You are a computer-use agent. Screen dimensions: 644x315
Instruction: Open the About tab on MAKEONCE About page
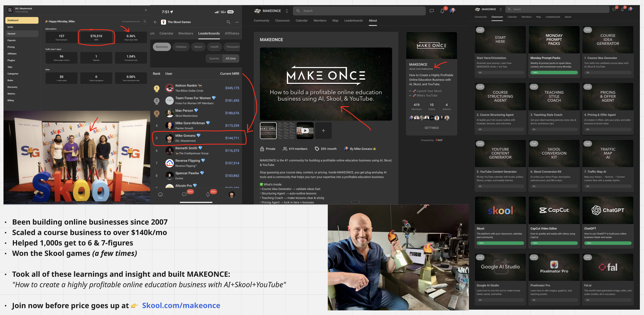[x=373, y=21]
